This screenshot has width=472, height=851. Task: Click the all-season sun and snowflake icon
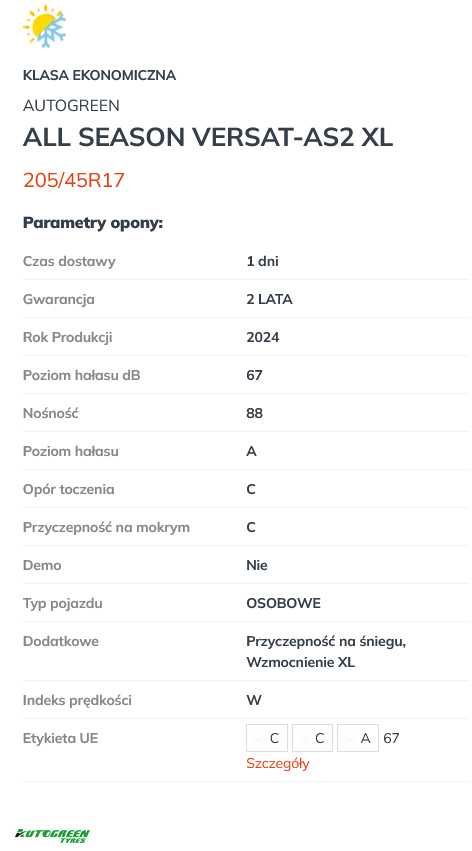44,26
